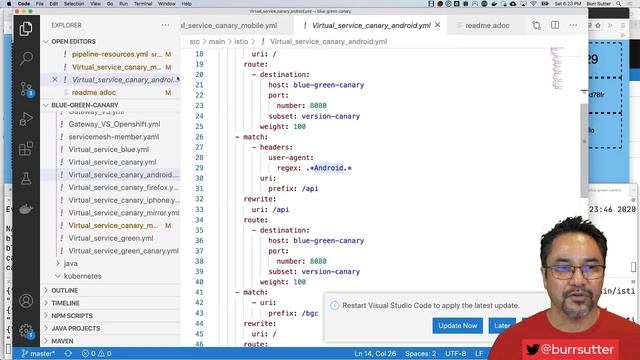Click the Split Editor icon
Viewport: 640px width, 360px height.
(555, 25)
